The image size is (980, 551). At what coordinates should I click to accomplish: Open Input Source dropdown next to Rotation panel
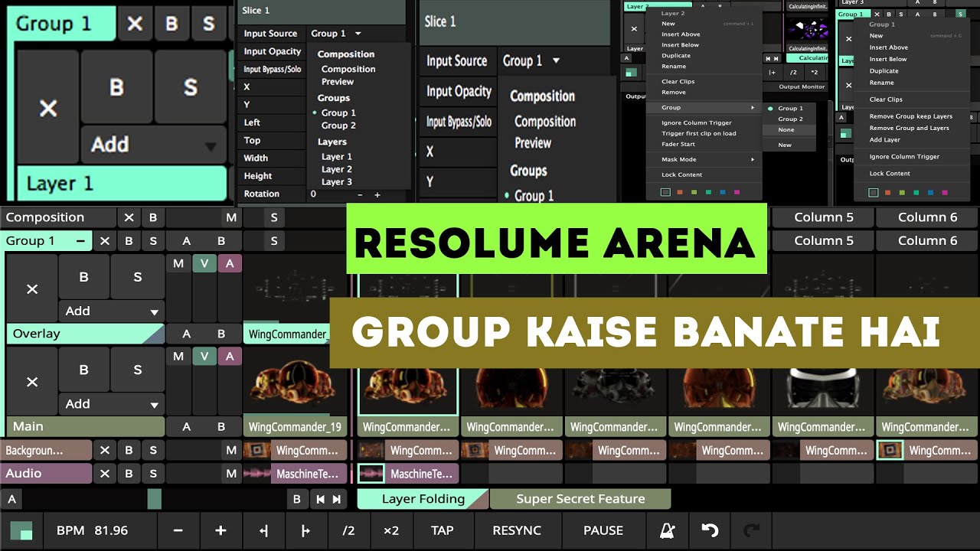(335, 34)
